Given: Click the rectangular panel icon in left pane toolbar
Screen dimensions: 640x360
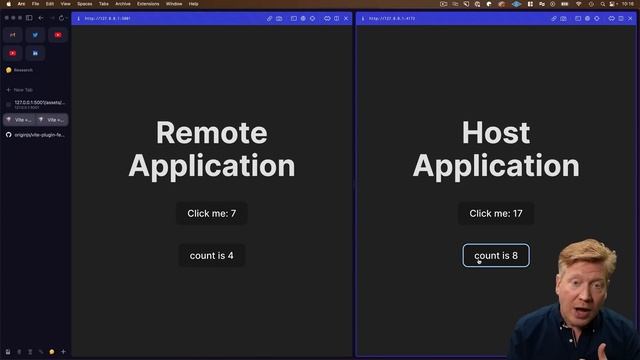Looking at the screenshot, I should 293,18.
